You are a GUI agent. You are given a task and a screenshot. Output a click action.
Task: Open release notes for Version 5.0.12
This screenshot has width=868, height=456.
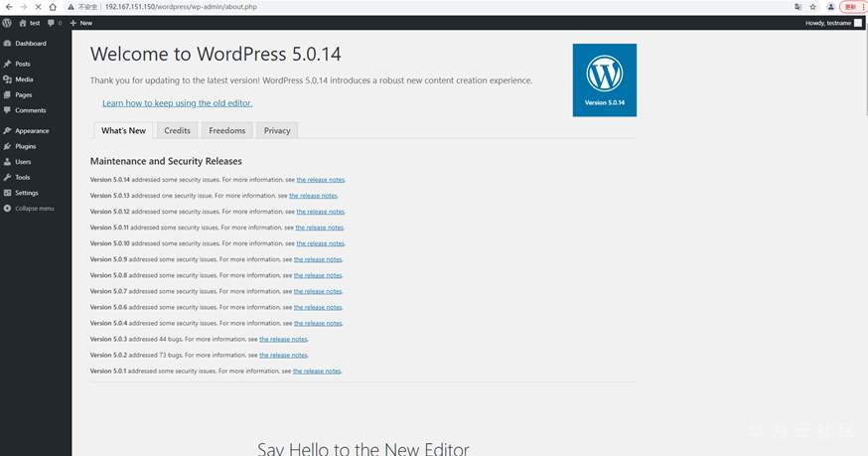[321, 212]
